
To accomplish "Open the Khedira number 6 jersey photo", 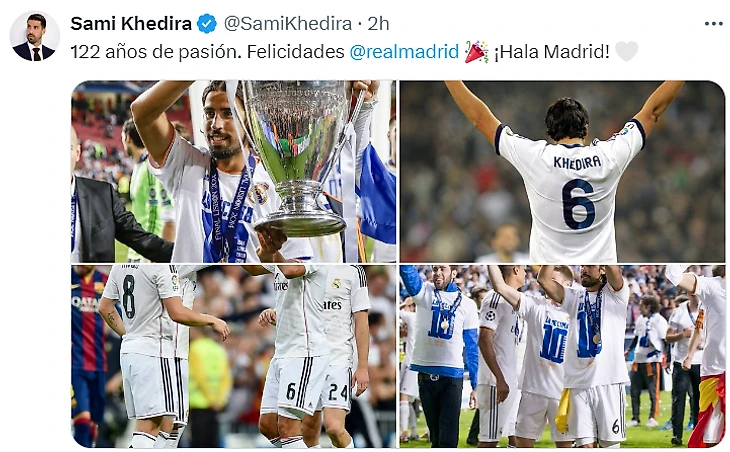I will (x=562, y=172).
